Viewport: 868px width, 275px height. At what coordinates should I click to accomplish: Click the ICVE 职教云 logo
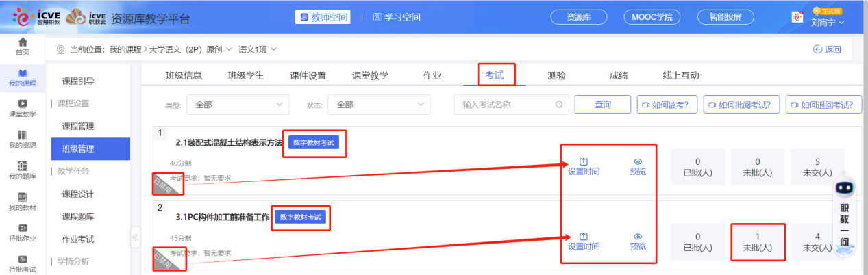88,16
